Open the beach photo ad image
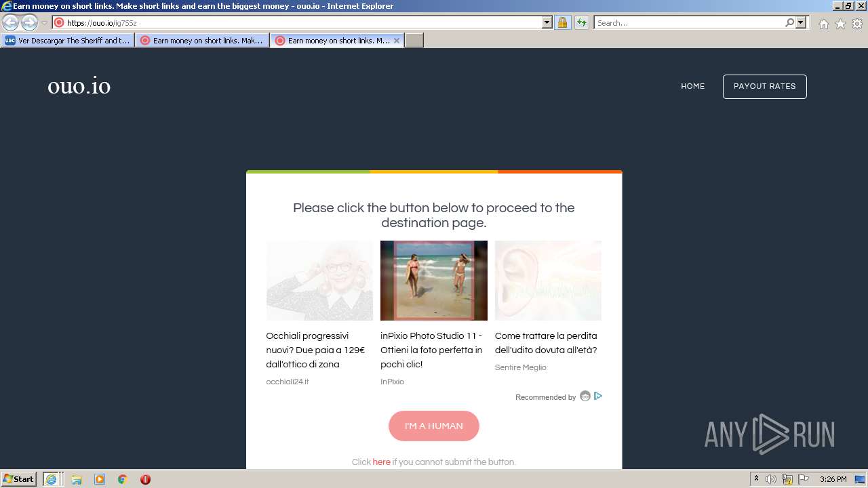This screenshot has width=868, height=488. click(x=434, y=281)
